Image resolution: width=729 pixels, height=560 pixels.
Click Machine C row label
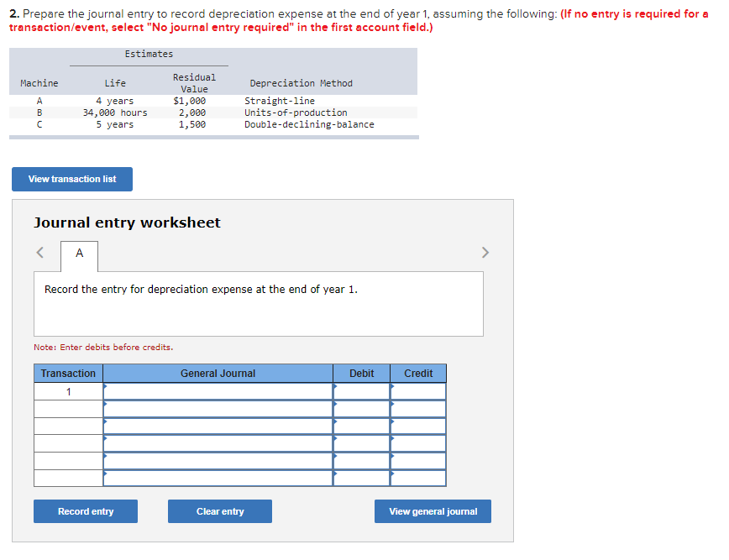click(39, 124)
